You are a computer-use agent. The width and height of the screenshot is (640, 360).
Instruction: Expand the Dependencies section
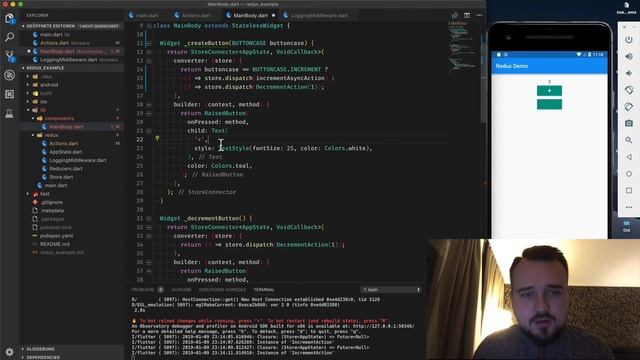tap(23, 357)
